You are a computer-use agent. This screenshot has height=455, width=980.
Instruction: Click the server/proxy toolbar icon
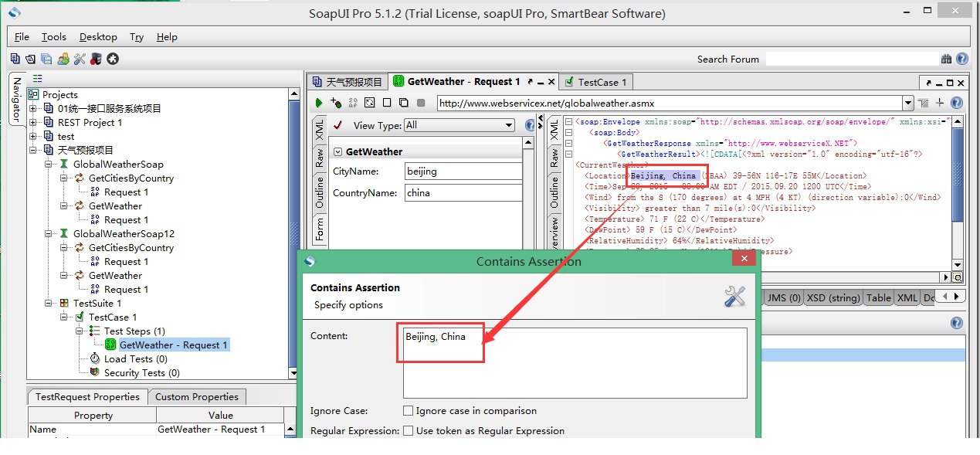tap(96, 59)
